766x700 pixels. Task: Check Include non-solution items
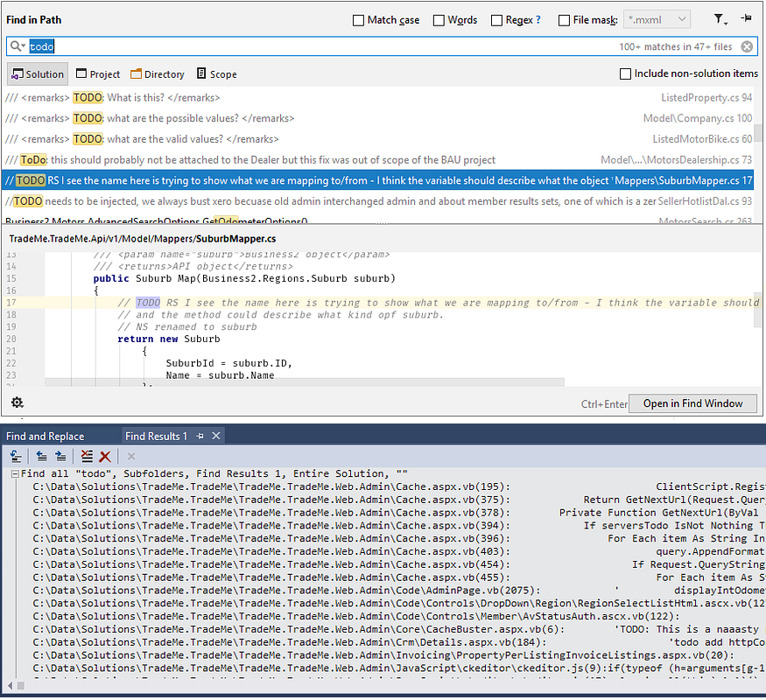click(x=625, y=73)
